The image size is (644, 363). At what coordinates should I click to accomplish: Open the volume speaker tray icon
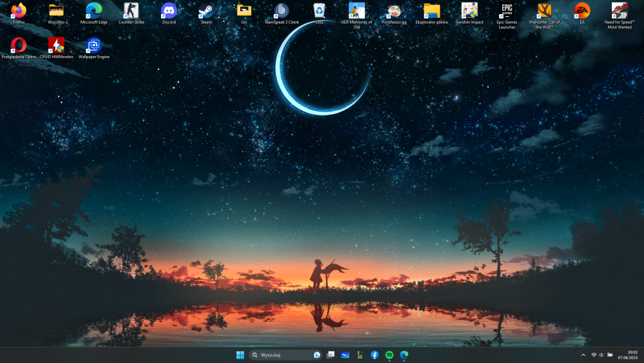[601, 355]
